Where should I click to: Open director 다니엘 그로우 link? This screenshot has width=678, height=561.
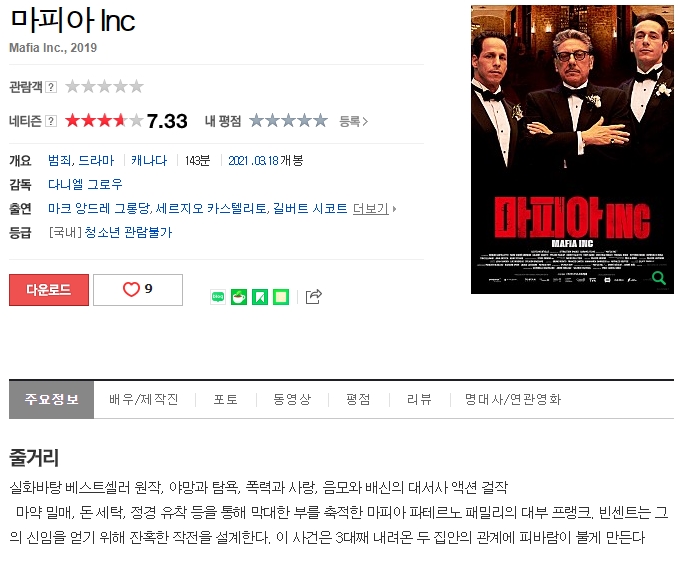click(x=85, y=184)
